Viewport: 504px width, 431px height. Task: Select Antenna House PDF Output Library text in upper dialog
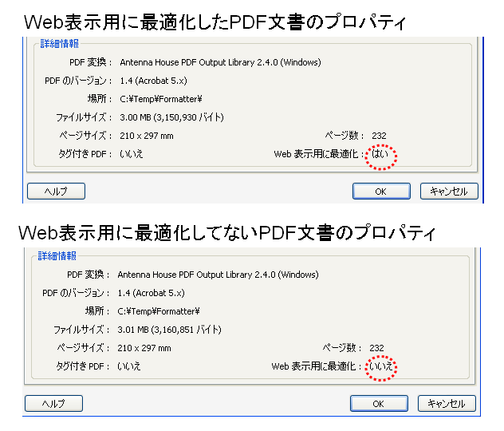tap(220, 62)
